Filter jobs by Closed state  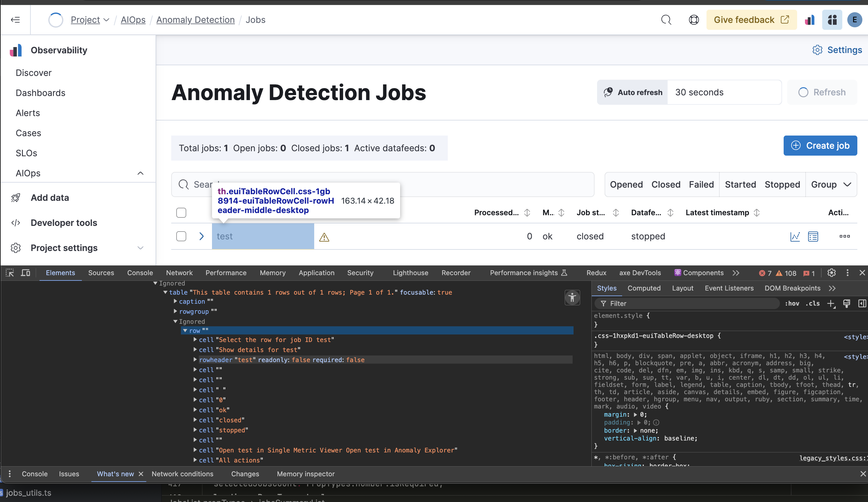(666, 185)
